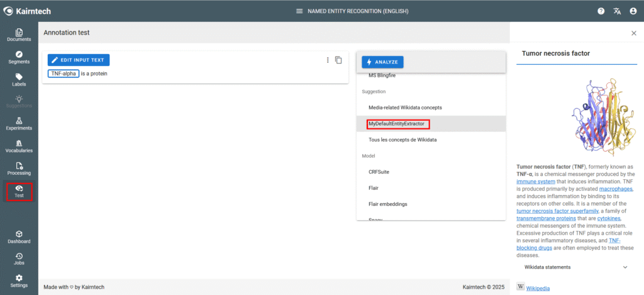
Task: Open the user account icon
Action: click(x=633, y=11)
